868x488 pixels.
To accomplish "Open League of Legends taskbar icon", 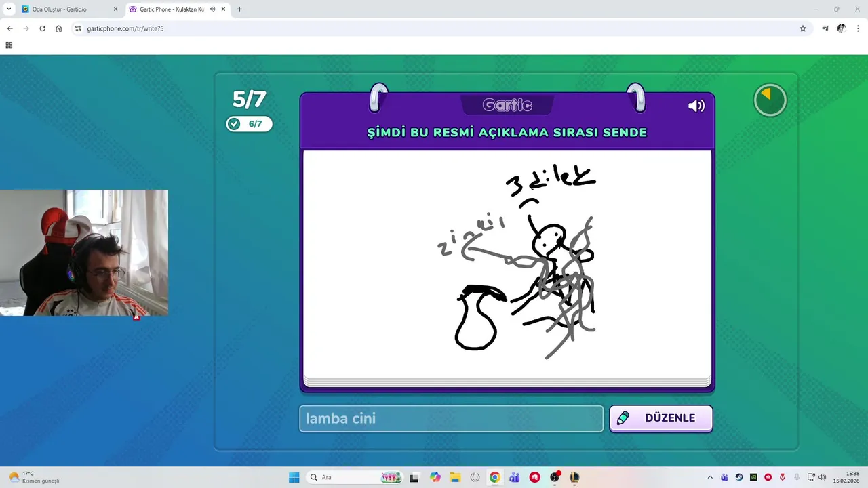I will (x=574, y=477).
